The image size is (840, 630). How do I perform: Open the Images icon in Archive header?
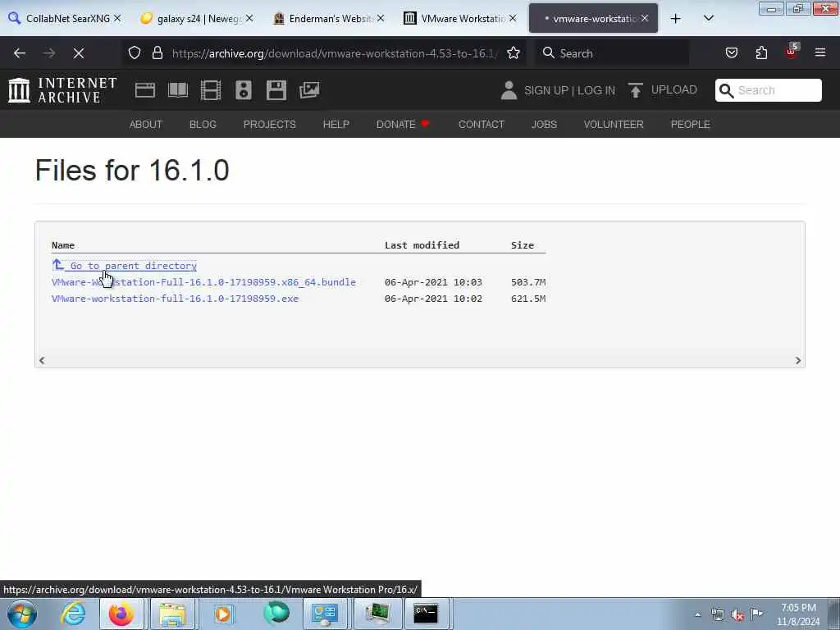[x=309, y=90]
